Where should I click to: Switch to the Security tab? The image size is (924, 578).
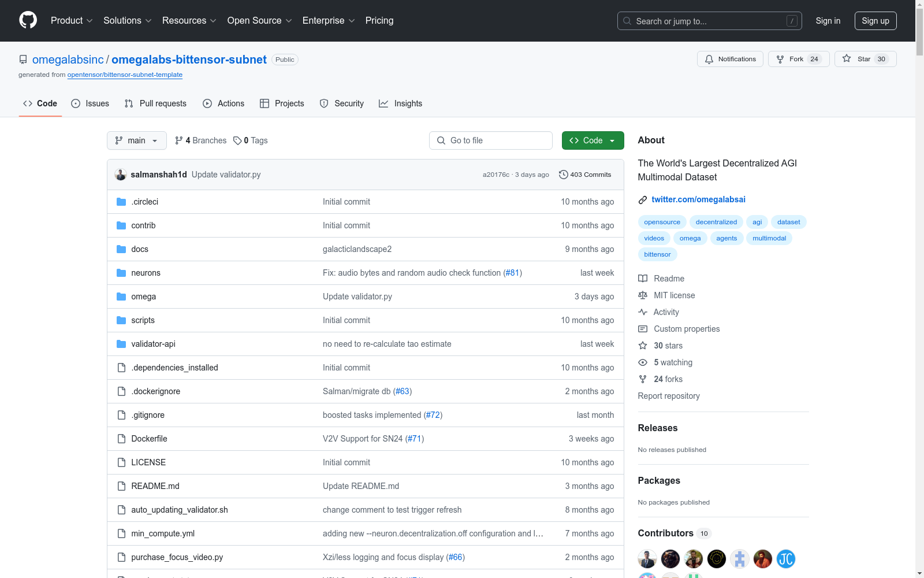(342, 103)
